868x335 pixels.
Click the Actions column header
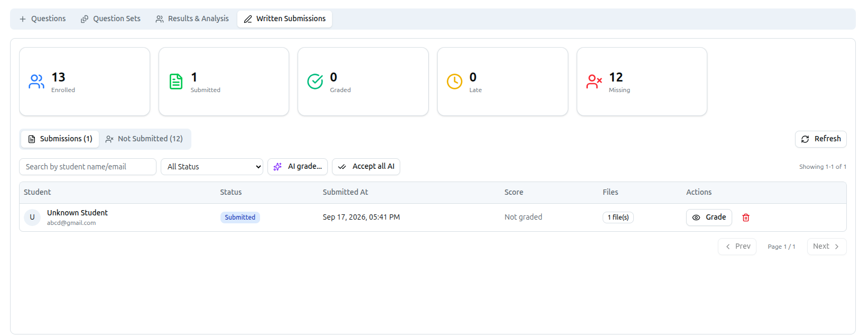(699, 192)
